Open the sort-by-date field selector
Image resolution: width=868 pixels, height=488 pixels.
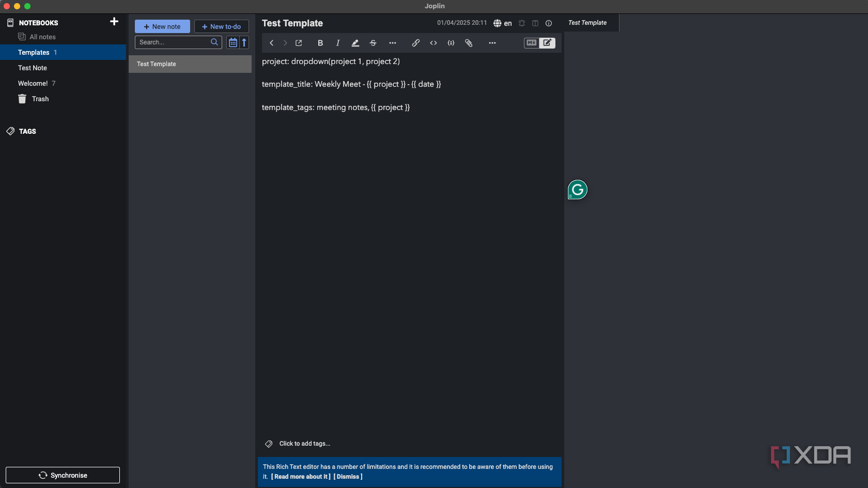[x=233, y=42]
